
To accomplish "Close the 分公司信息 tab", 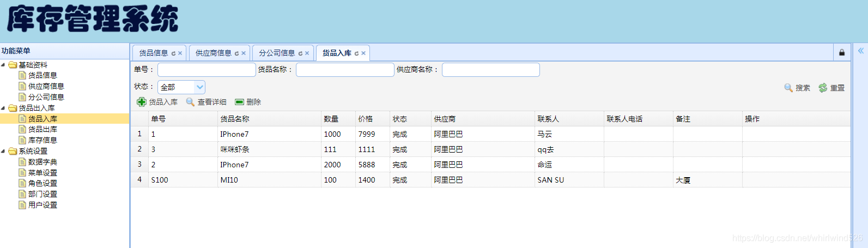I will [x=307, y=53].
